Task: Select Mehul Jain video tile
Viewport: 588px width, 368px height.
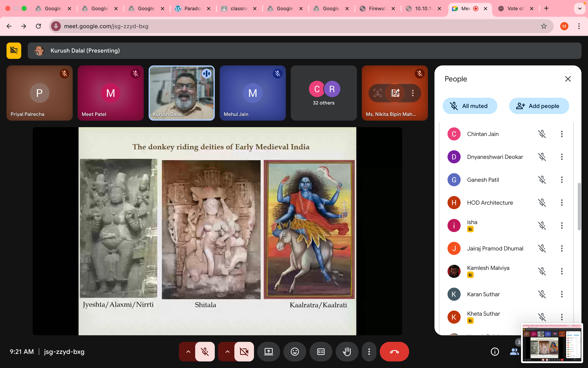Action: click(x=253, y=93)
